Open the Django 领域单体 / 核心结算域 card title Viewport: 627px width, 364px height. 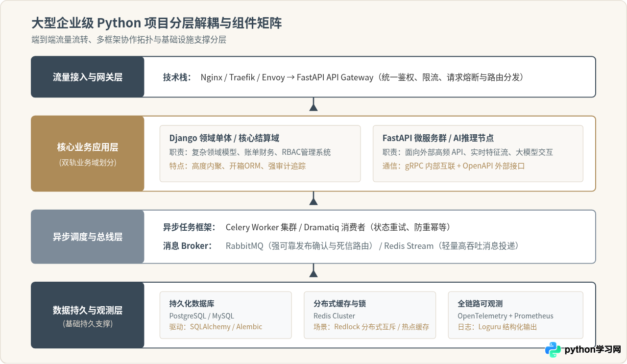[224, 138]
